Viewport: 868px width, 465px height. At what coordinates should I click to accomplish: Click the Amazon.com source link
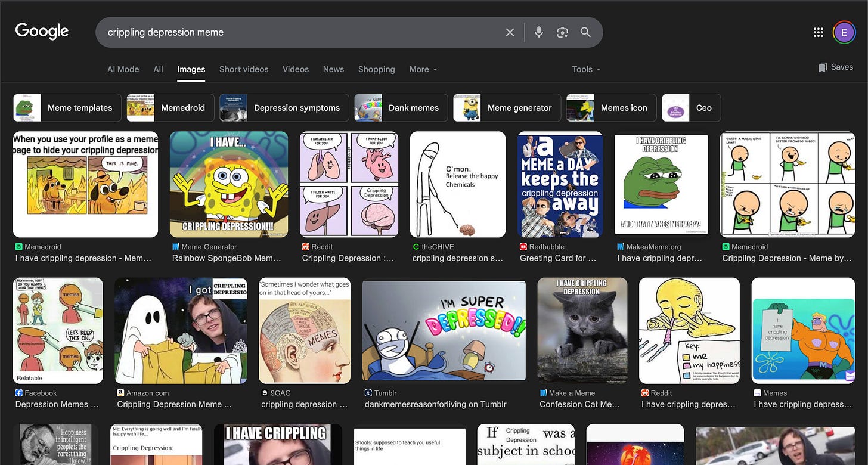(143, 393)
